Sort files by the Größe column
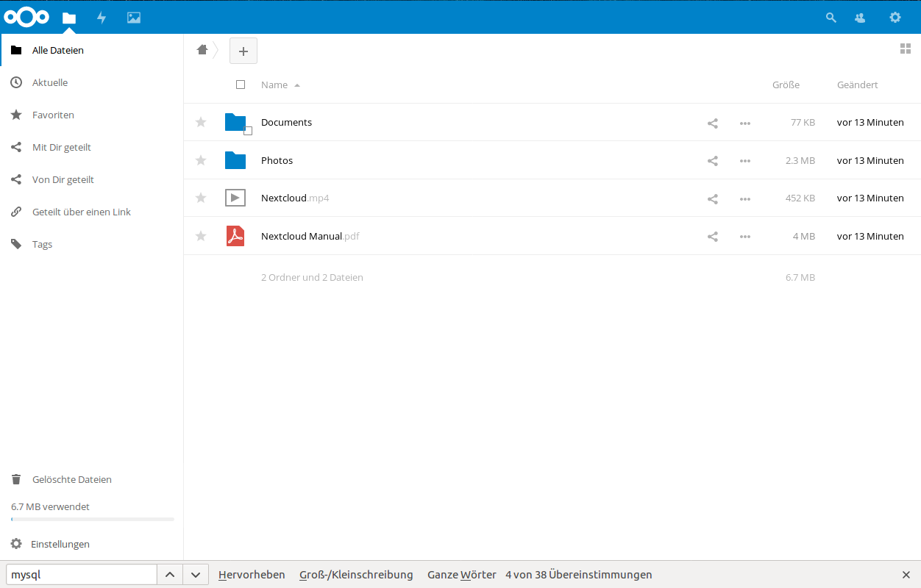Screen dimensions: 921x588 point(786,85)
